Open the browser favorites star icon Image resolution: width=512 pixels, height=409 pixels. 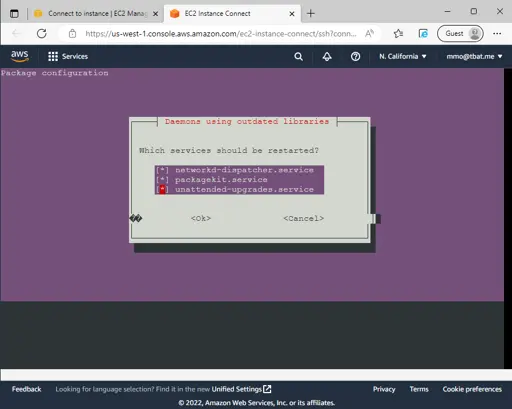(x=398, y=33)
